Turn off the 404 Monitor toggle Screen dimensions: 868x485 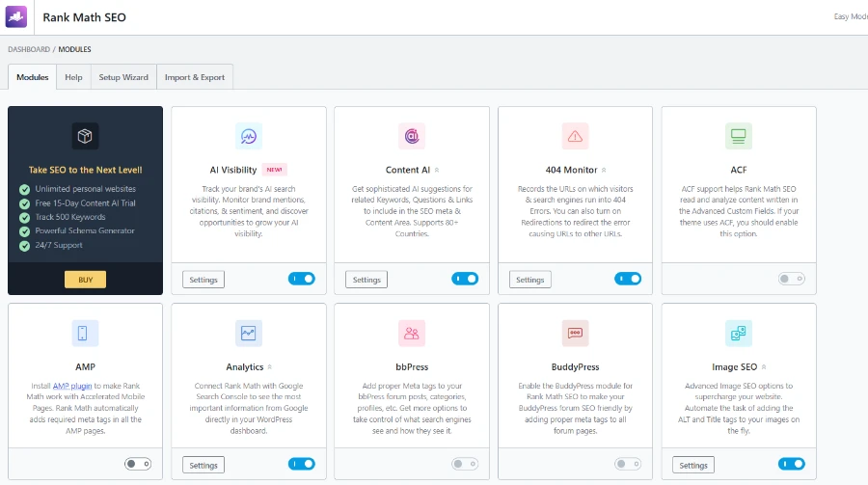628,279
